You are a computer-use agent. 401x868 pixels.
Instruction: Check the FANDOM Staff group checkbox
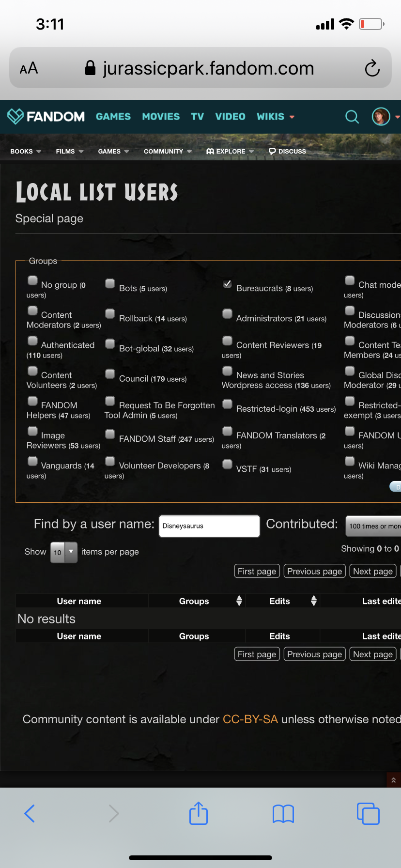tap(110, 434)
